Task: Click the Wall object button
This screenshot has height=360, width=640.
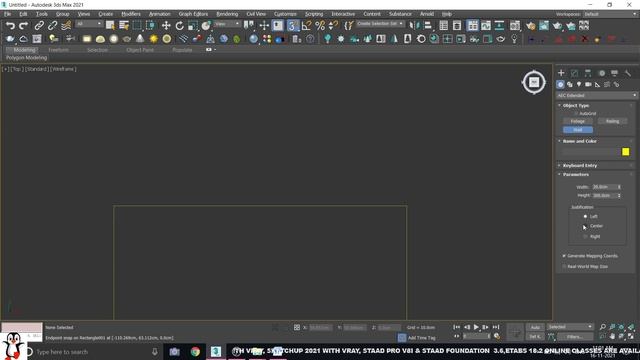Action: (578, 130)
